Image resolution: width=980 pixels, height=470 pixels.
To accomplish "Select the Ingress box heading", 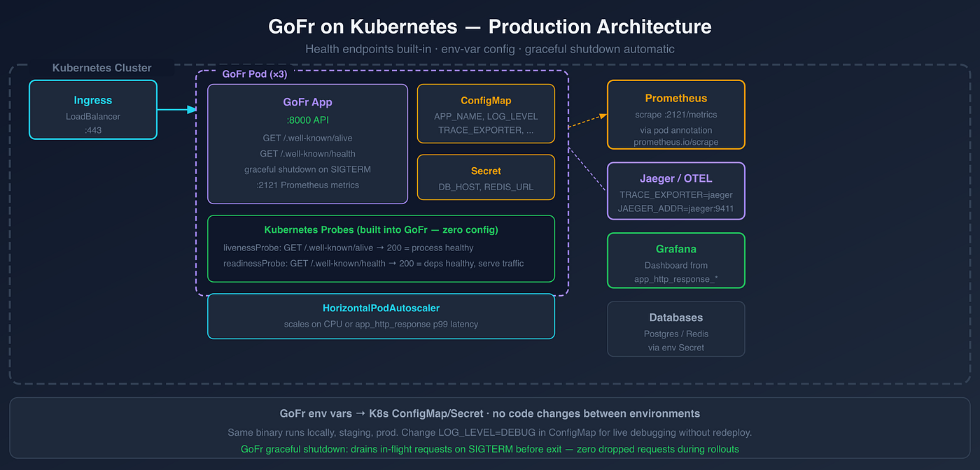I will [x=93, y=101].
